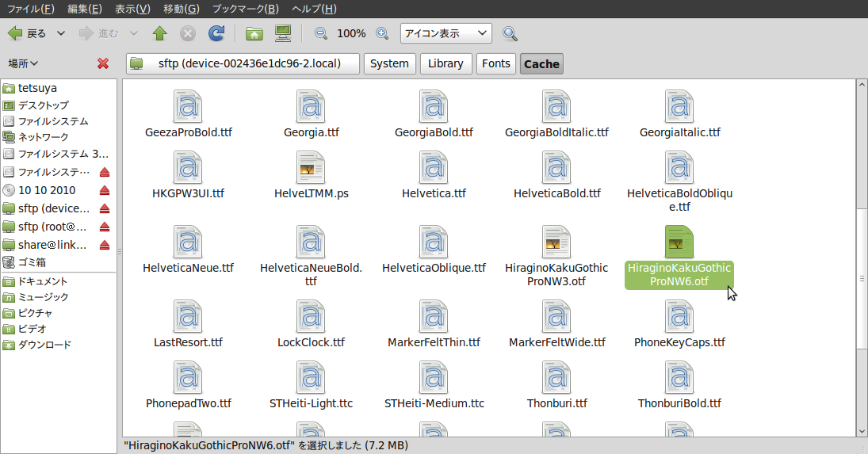This screenshot has width=868, height=454.
Task: Click the highlighted HiraginoKakuGothicProNW6.otf file
Action: 679,256
